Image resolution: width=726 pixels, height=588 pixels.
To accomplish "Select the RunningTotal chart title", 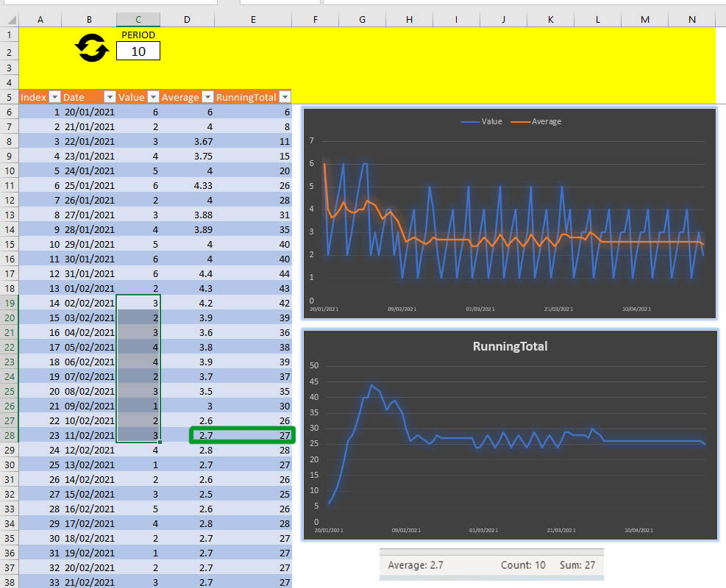I will tap(510, 347).
